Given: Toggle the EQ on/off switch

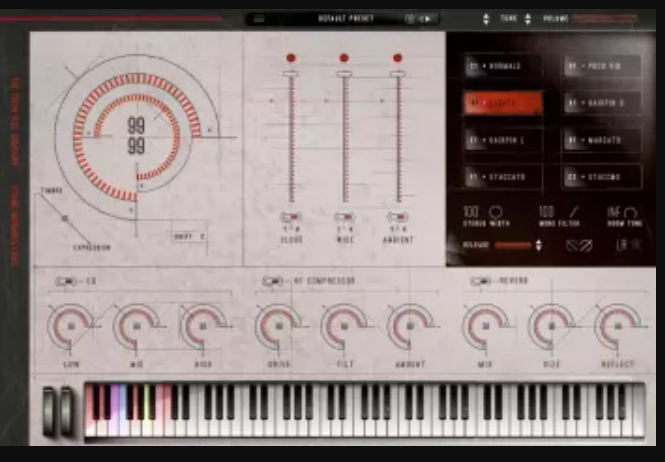Looking at the screenshot, I should (66, 281).
